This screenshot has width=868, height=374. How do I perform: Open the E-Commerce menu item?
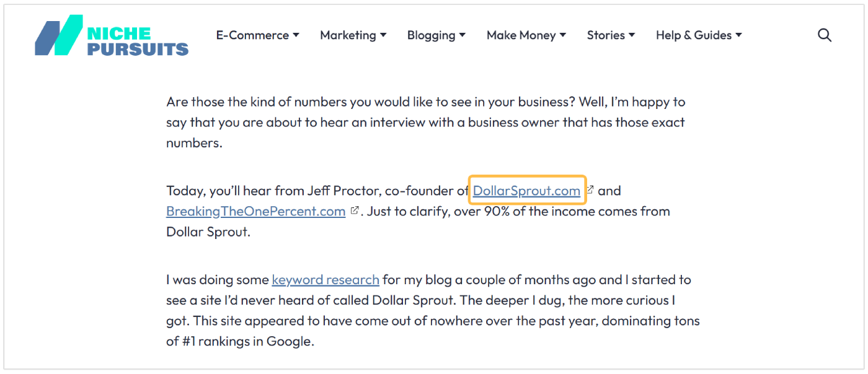(x=252, y=35)
